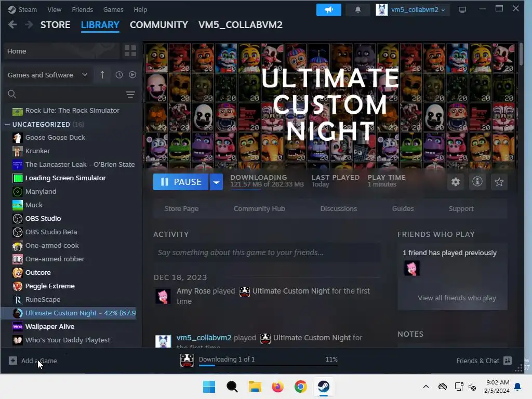Open the clock and date in taskbar
This screenshot has width=532, height=399.
point(497,387)
